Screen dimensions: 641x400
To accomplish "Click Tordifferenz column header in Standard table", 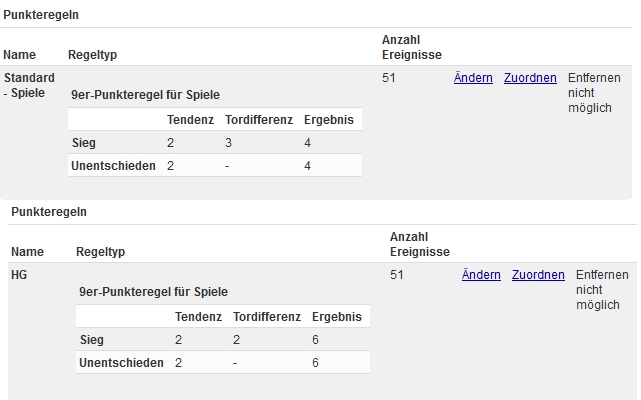I will (259, 120).
